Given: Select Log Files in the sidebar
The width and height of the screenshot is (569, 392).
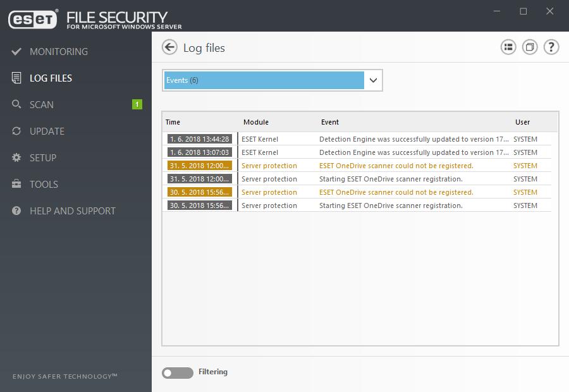Looking at the screenshot, I should click(x=51, y=78).
